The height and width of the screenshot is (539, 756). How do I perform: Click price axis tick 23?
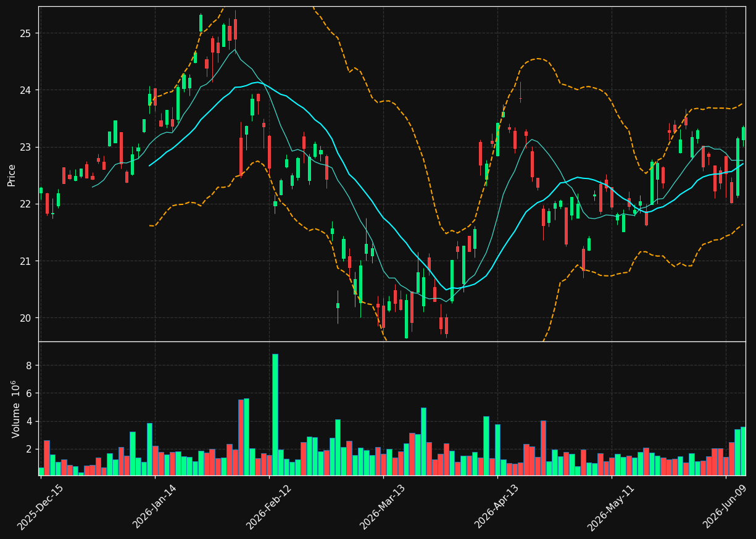click(27, 148)
